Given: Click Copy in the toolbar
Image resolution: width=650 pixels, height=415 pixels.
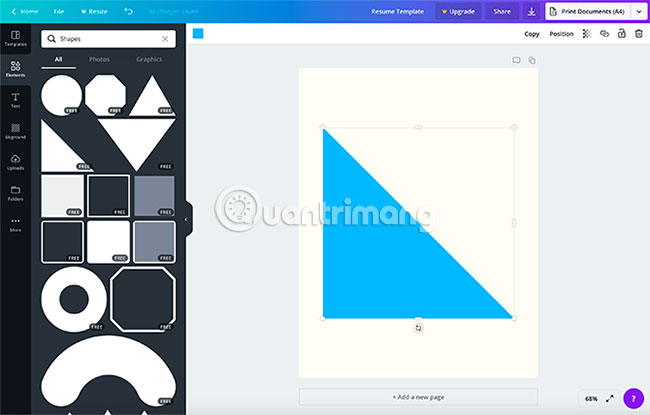Looking at the screenshot, I should pos(532,34).
